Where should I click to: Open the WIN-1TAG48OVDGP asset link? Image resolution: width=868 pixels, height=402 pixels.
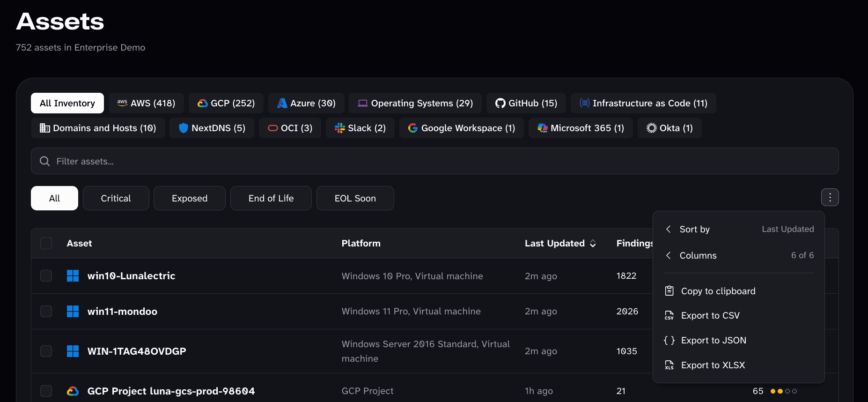point(137,351)
